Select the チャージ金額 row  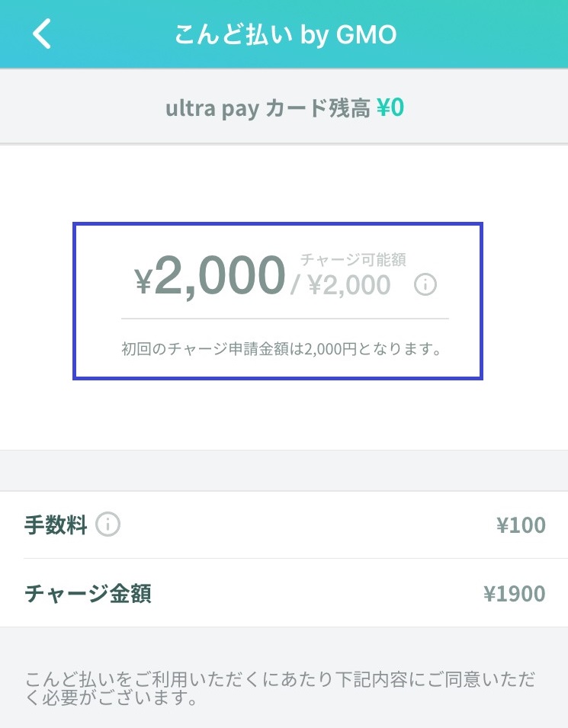click(284, 593)
